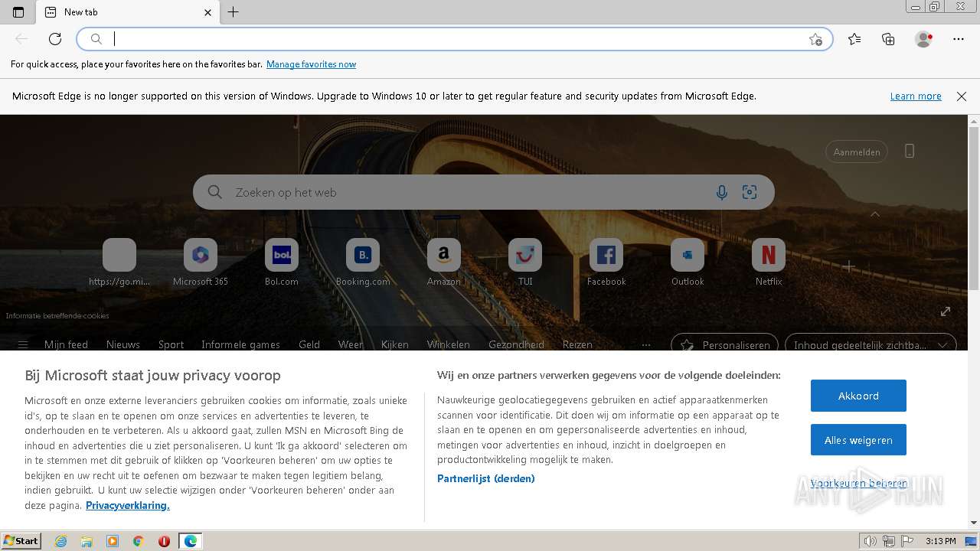Open the Microsoft 365 quick link
The width and height of the screenshot is (980, 551).
pos(201,262)
